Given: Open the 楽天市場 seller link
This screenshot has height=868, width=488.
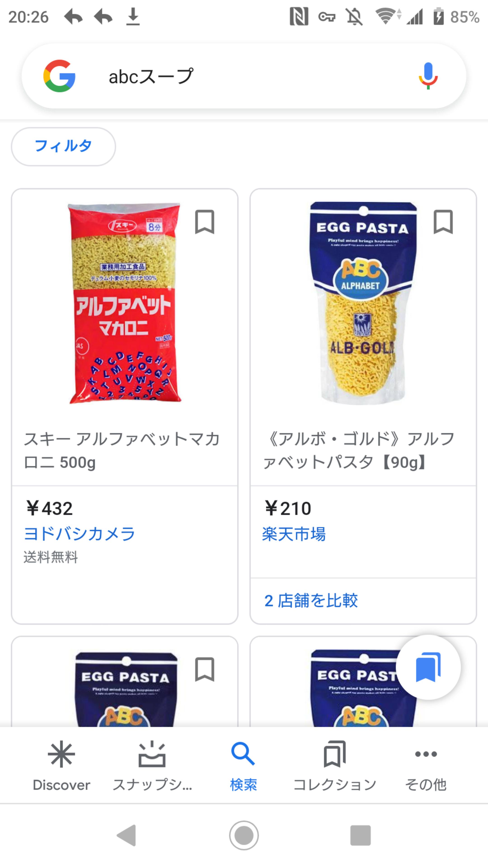Looking at the screenshot, I should [294, 534].
